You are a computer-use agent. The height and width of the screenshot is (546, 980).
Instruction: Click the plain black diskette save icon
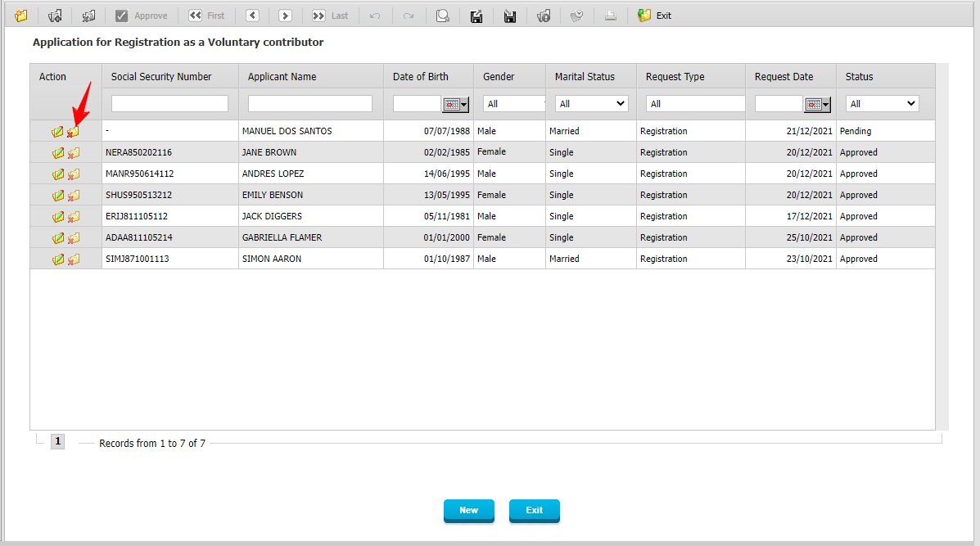point(510,16)
